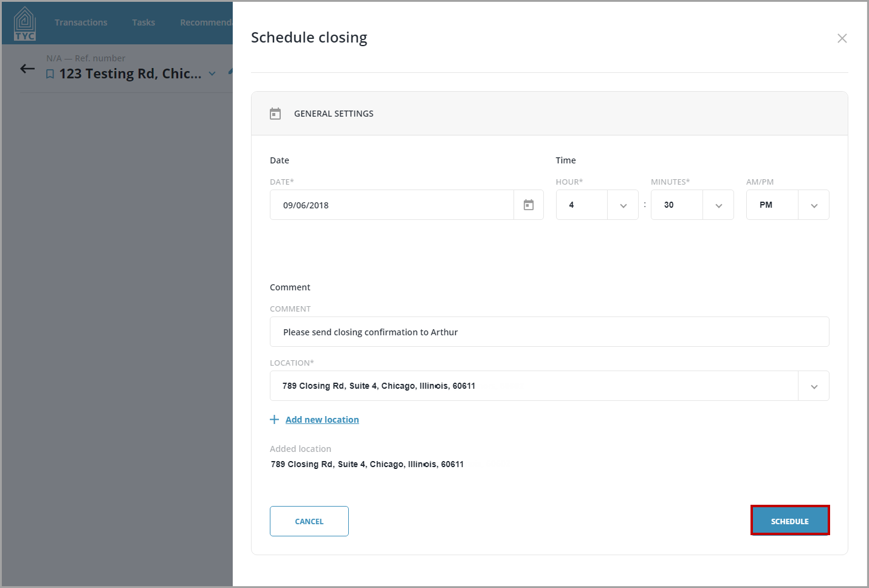Change the AM/PM selection dropdown
Screen dimensions: 869x588
coord(813,205)
